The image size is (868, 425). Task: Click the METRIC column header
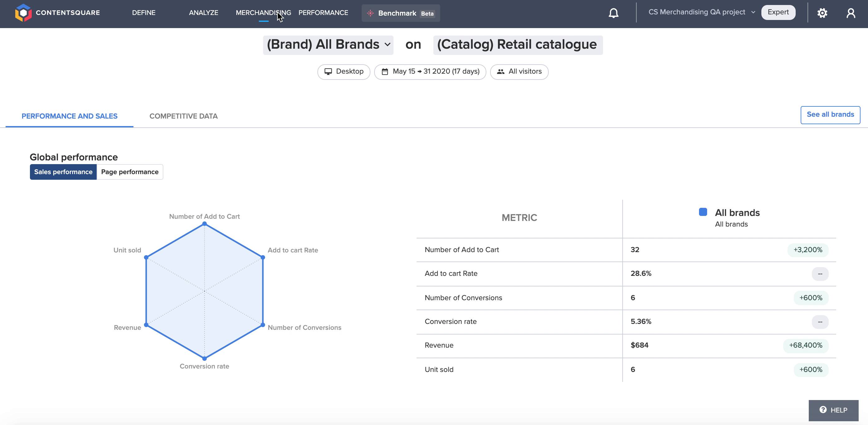[x=519, y=218]
